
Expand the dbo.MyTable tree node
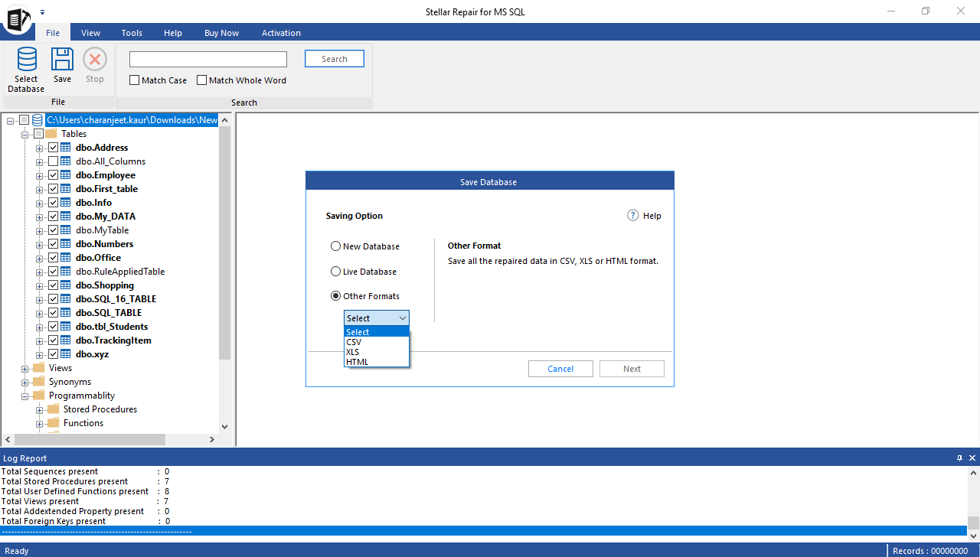pyautogui.click(x=40, y=230)
